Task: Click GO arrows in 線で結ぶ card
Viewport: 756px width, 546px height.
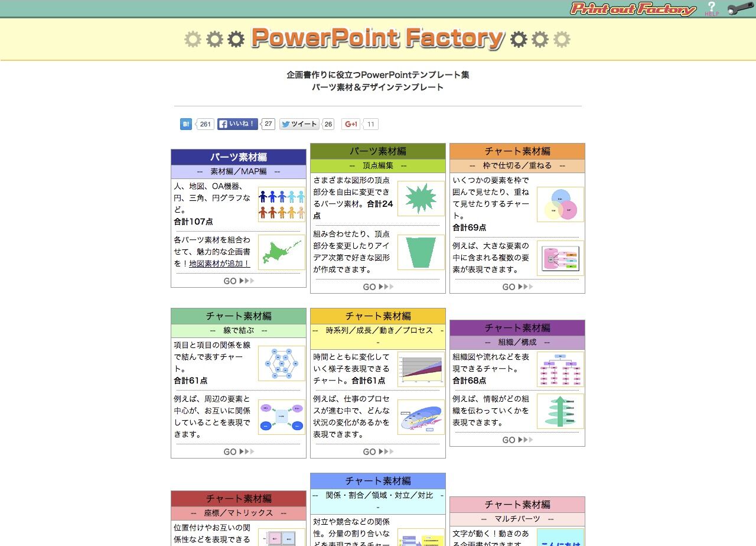Action: [x=239, y=452]
